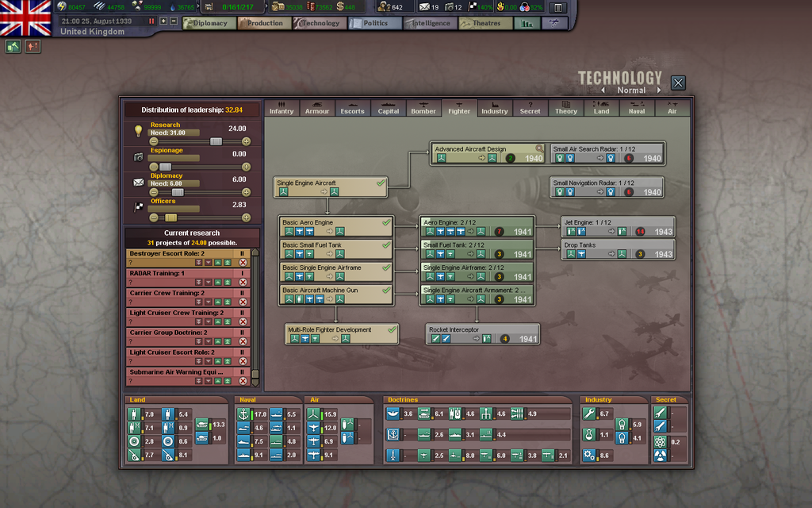Open the Theatres screen
Viewport: 812px width, 508px height.
point(486,23)
